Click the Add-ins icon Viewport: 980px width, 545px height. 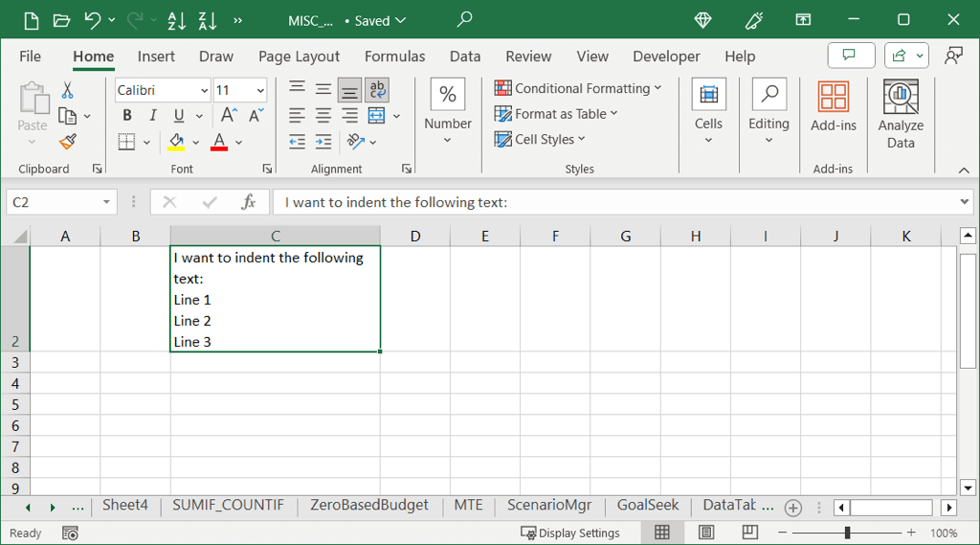(x=833, y=106)
